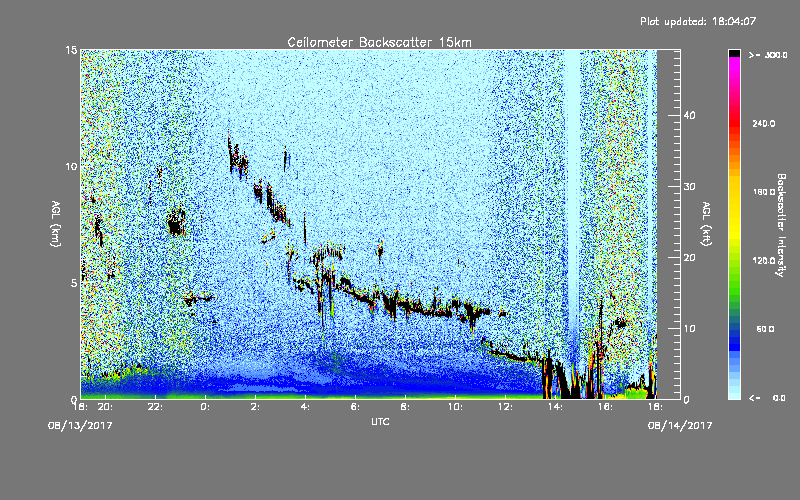Click the "180.0" colorbar value

(764, 192)
